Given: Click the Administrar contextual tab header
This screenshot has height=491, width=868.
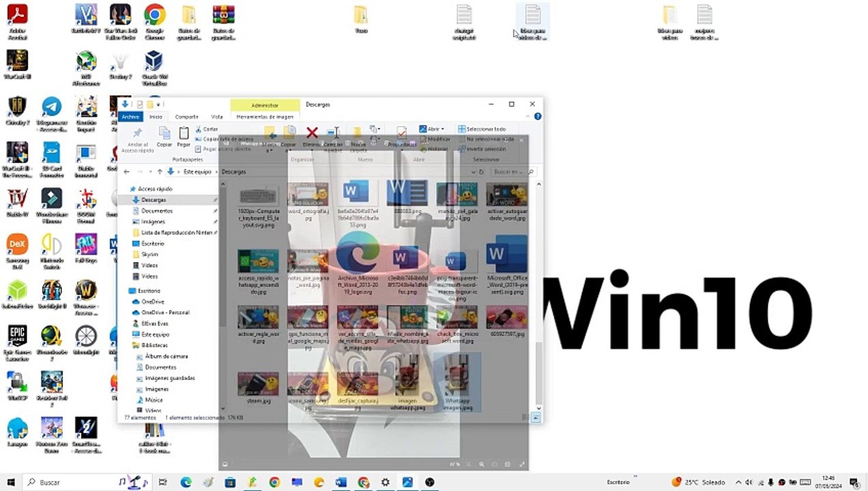Looking at the screenshot, I should [x=265, y=105].
